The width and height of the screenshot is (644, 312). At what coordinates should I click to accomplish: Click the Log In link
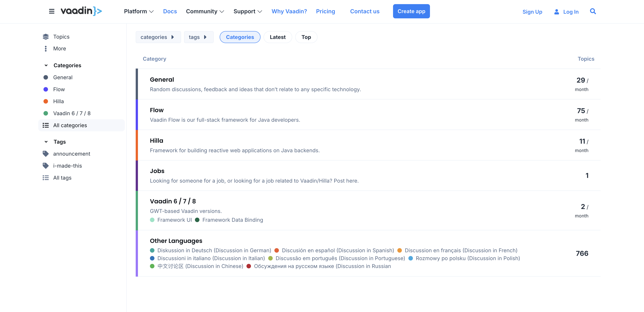point(571,12)
